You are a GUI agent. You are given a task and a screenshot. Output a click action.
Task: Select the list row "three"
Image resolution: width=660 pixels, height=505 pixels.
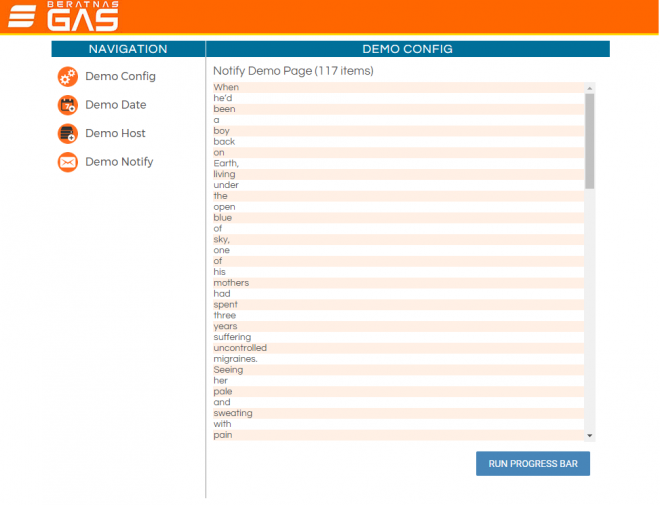click(x=399, y=316)
